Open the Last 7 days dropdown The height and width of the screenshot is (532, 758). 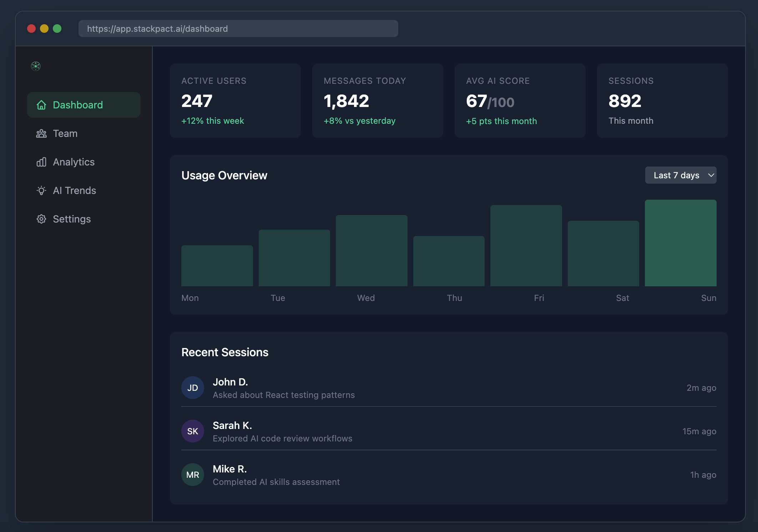(x=680, y=175)
